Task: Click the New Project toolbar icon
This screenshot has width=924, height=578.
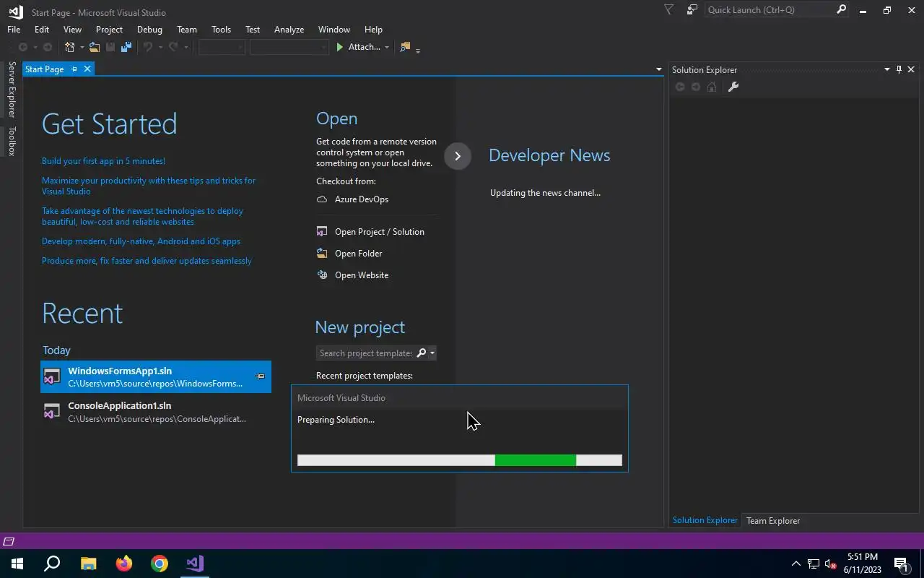Action: (x=69, y=47)
